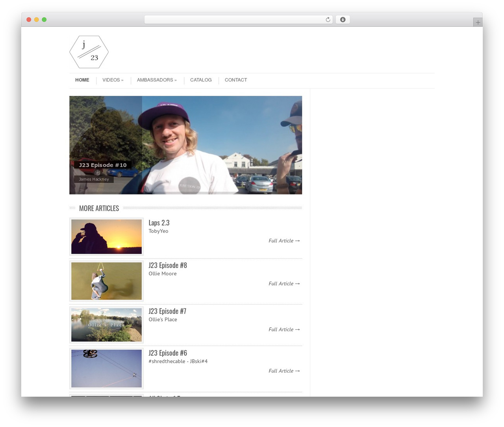This screenshot has height=427, width=504.
Task: Open the J23 Episode #6 drone thumbnail
Action: coord(106,369)
